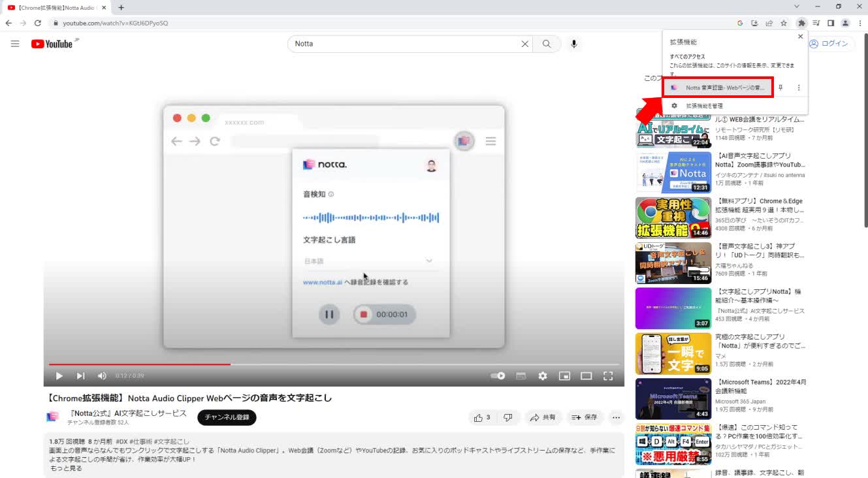Dislike the video
The image size is (868, 478).
click(x=508, y=417)
